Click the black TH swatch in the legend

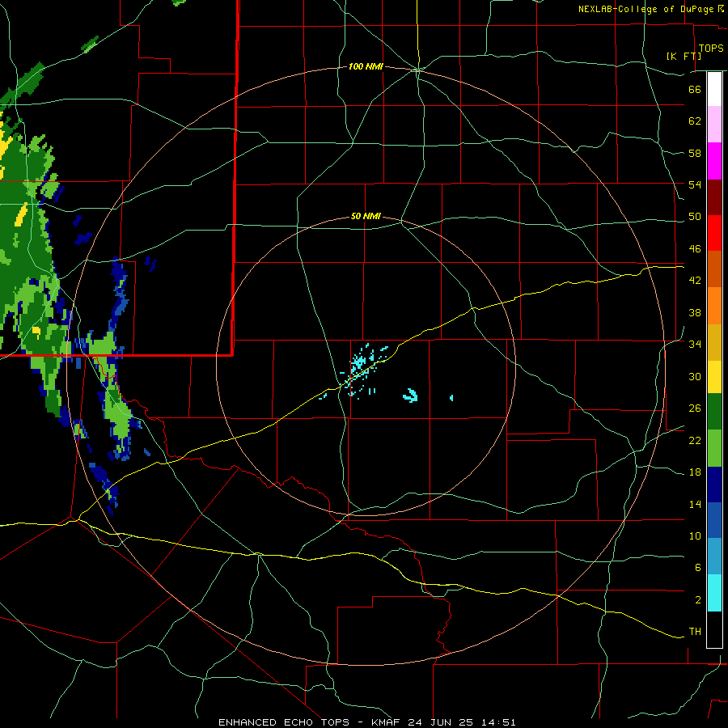point(714,629)
